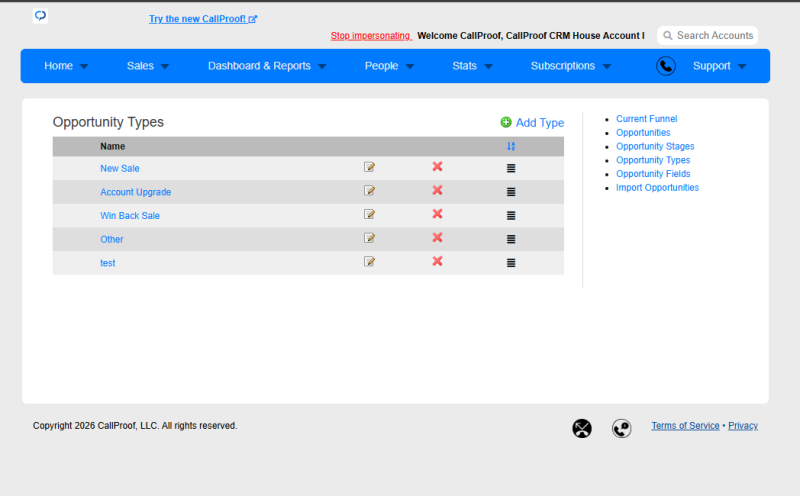Open the Opportunity Types sidebar link
Image resolution: width=800 pixels, height=496 pixels.
(653, 160)
